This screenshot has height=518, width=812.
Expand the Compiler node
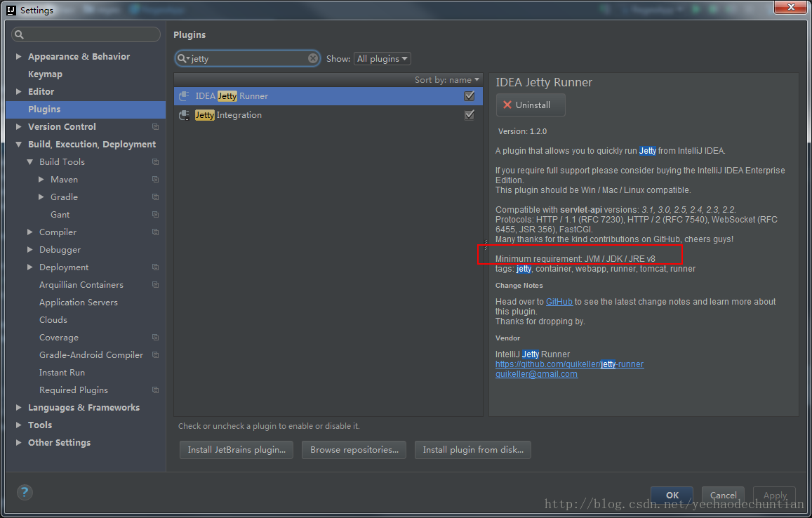[x=30, y=232]
